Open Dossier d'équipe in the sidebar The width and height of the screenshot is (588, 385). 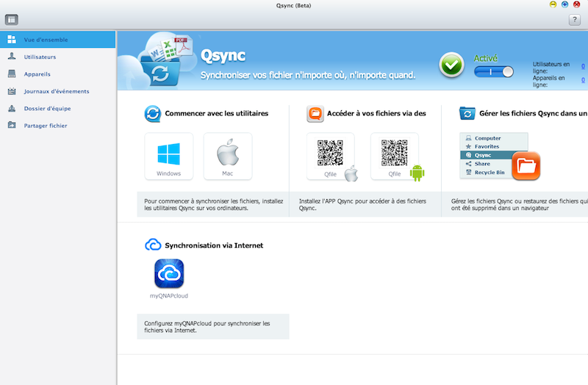click(58, 108)
